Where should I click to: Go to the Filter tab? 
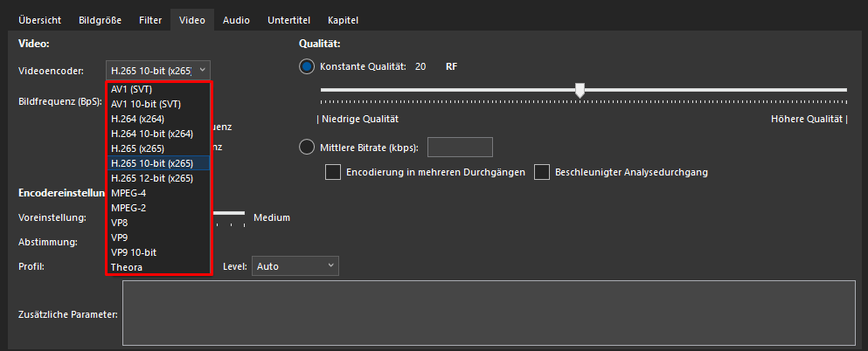(x=150, y=20)
